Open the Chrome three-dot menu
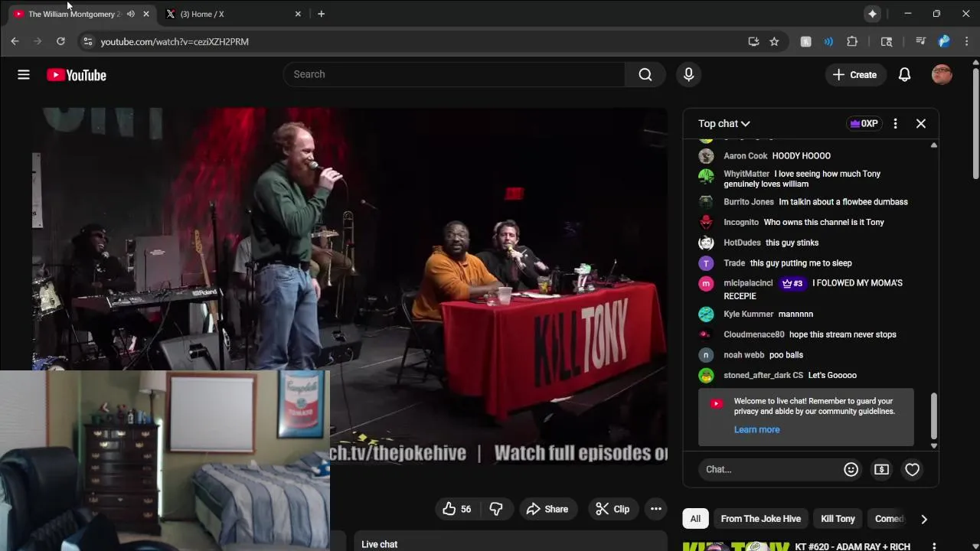 (x=967, y=41)
